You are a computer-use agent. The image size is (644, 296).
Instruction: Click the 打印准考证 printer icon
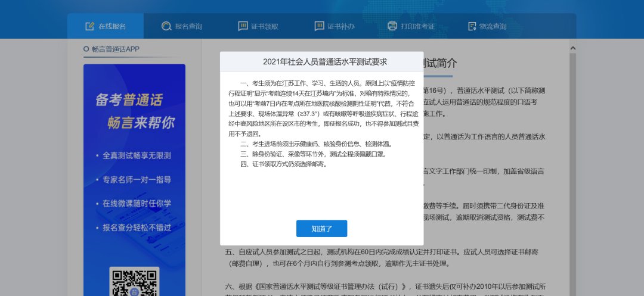[x=392, y=26]
